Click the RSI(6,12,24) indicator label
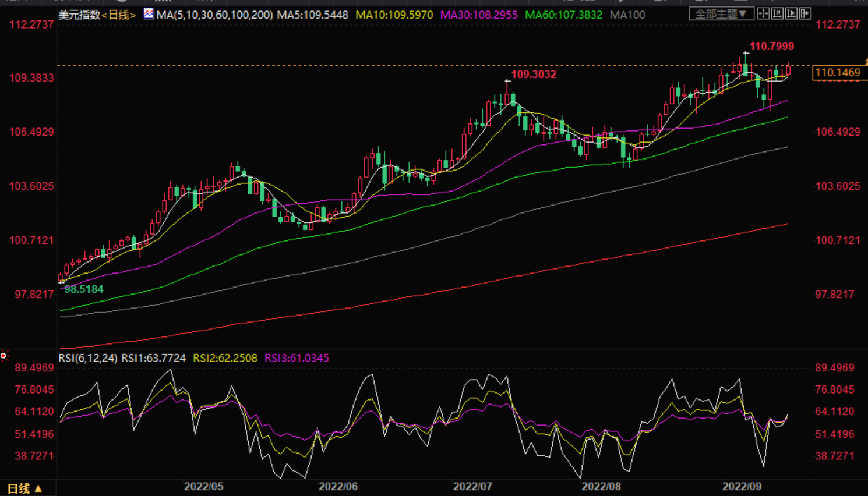The height and width of the screenshot is (496, 868). click(88, 358)
